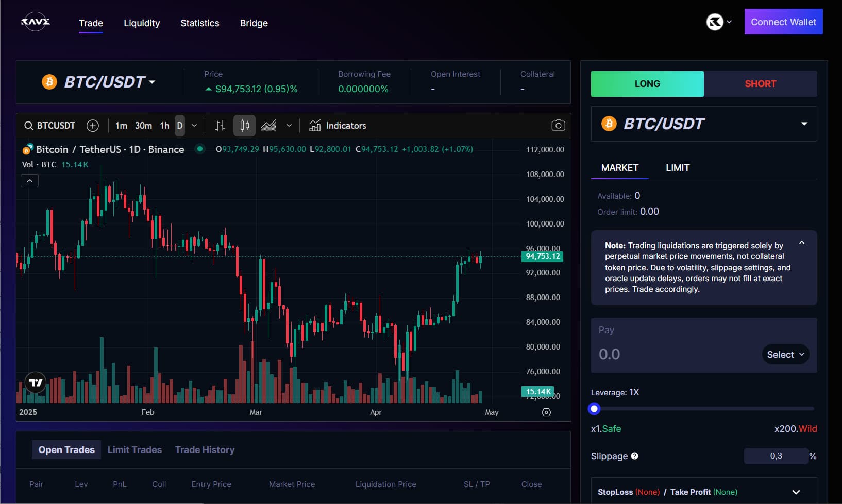
Task: Take a chart snapshot with camera icon
Action: 559,125
